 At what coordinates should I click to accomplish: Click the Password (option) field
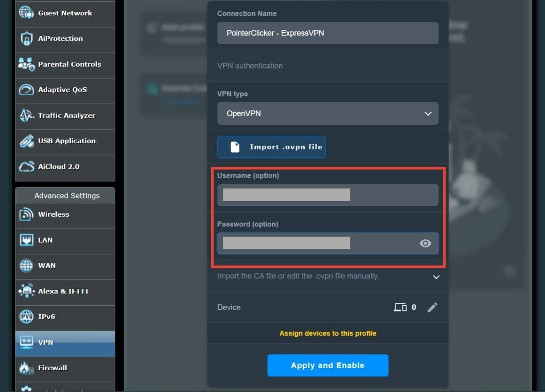point(328,243)
